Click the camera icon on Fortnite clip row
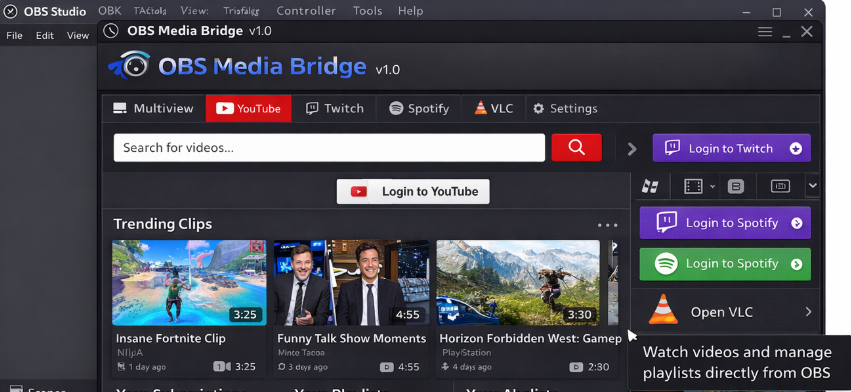The height and width of the screenshot is (392, 851). (x=221, y=366)
